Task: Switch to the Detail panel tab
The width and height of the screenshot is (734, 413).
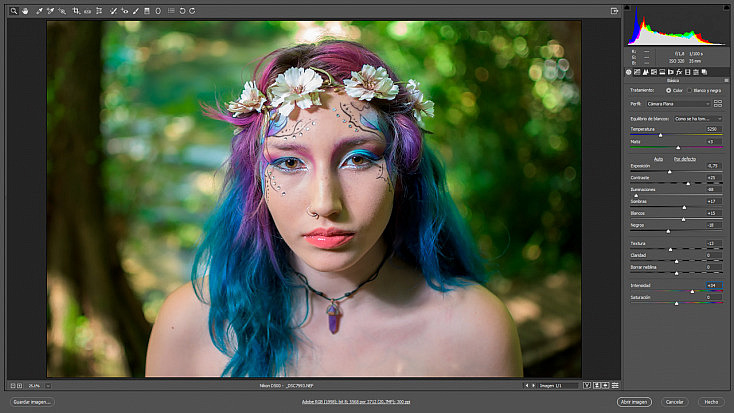Action: click(646, 72)
